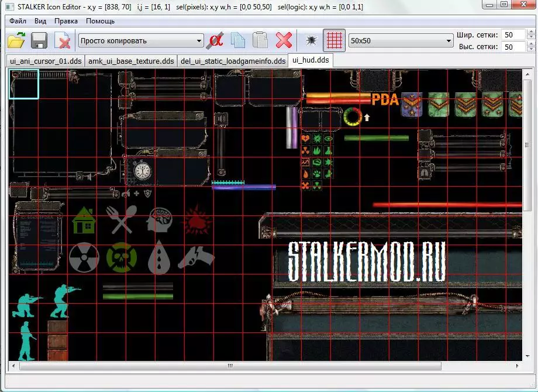Increase grid width with the stepper up arrow
The image size is (538, 392).
[531, 32]
